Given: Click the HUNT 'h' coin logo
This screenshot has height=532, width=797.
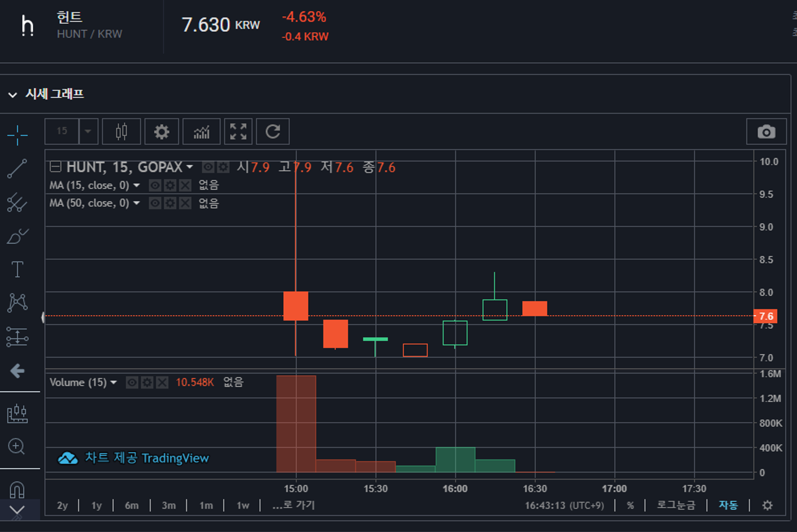Looking at the screenshot, I should (27, 25).
